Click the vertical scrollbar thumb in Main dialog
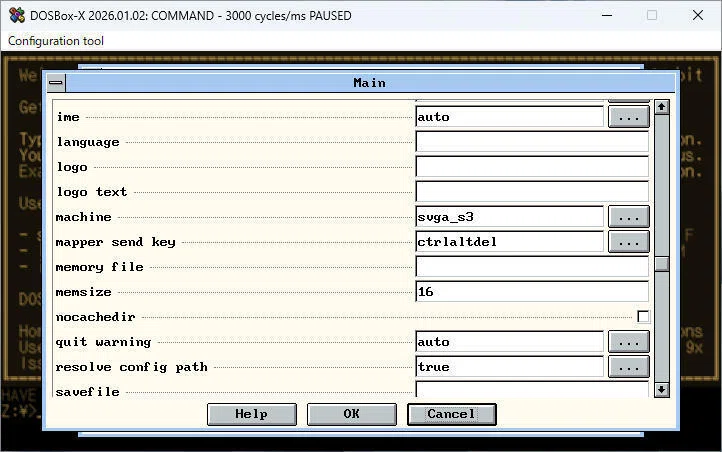The height and width of the screenshot is (452, 722). 662,264
